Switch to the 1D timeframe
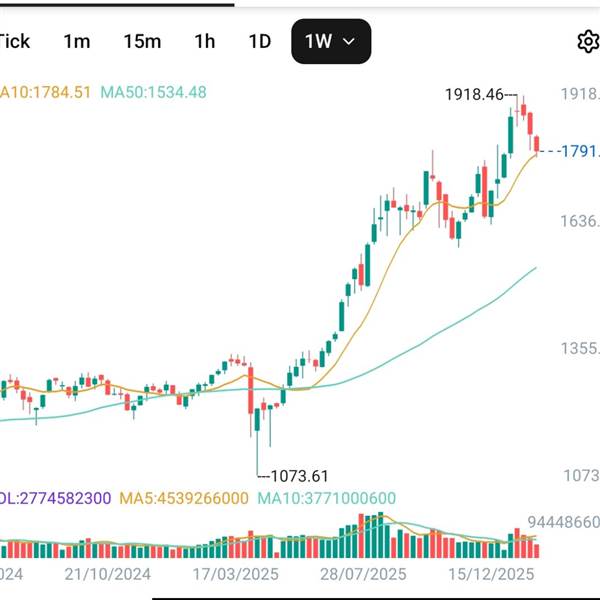This screenshot has height=600, width=600. coord(259,41)
